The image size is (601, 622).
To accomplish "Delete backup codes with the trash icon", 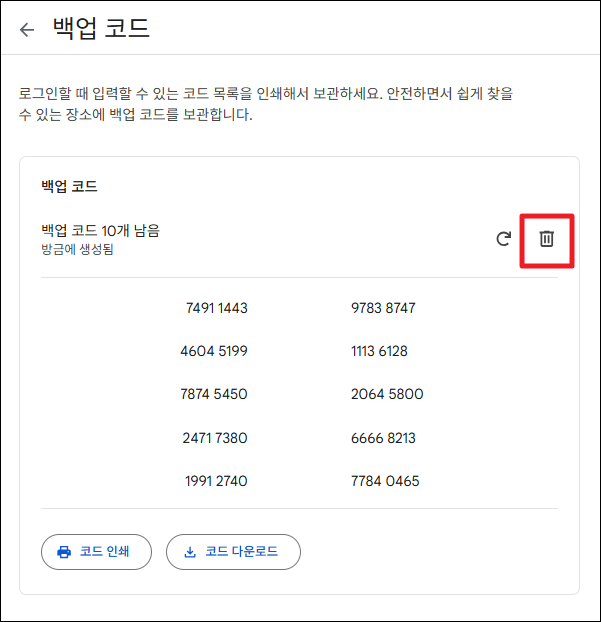I will 546,239.
